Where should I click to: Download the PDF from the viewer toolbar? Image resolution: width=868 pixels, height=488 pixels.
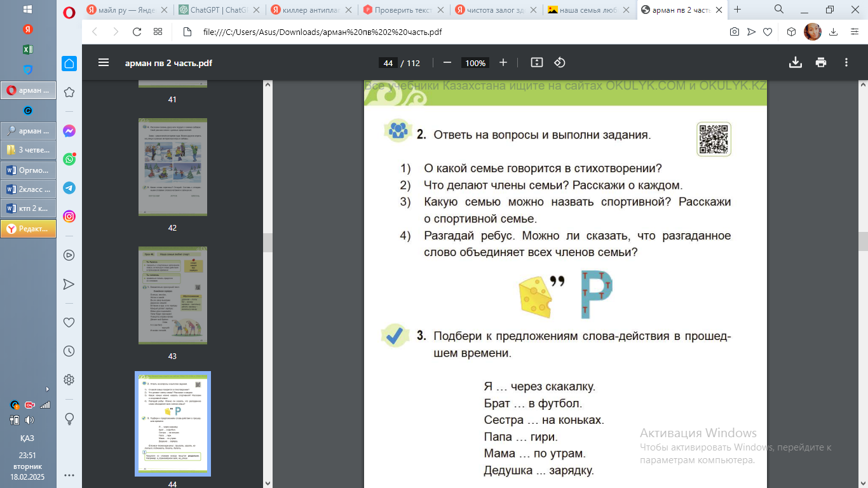pos(795,63)
